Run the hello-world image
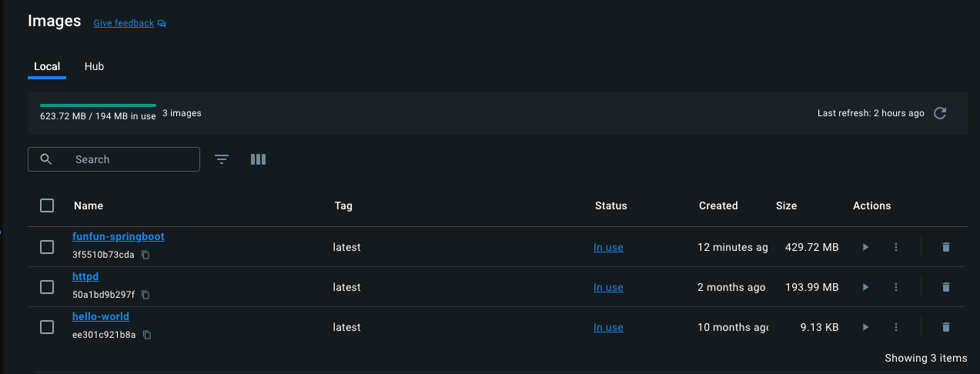980x374 pixels. point(865,327)
